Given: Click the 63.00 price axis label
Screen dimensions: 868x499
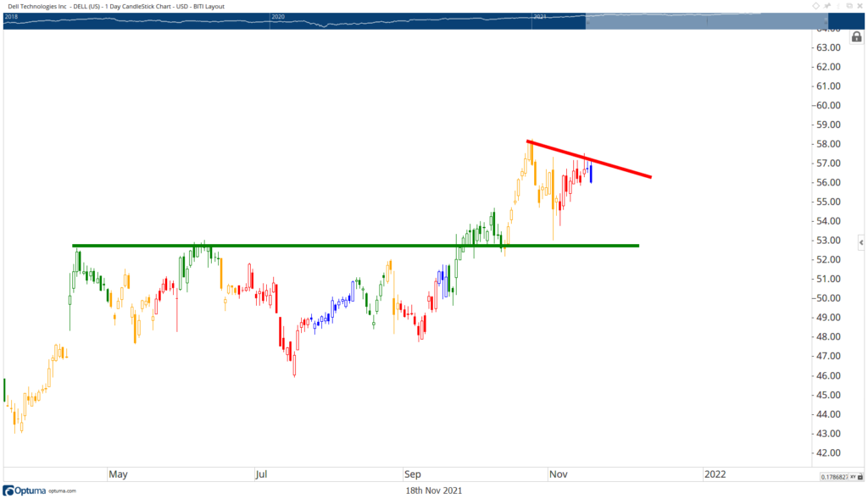Looking at the screenshot, I should [x=828, y=47].
